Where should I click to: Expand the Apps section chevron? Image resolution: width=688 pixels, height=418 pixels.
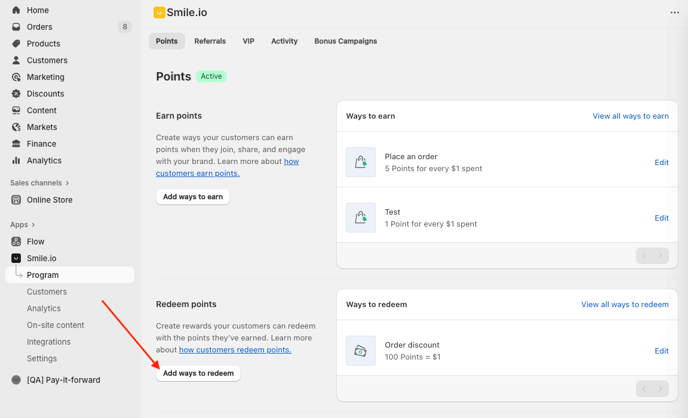(33, 225)
